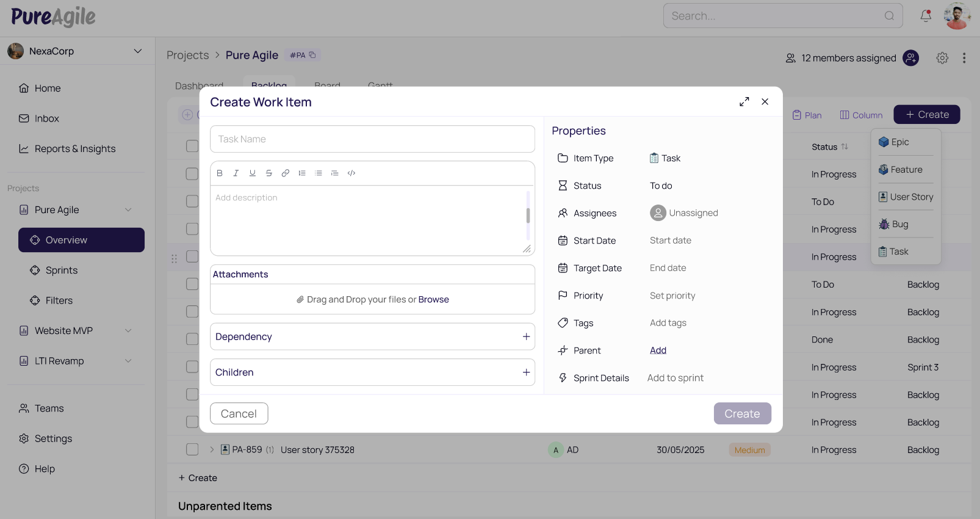Toggle the select-all checkbox in the table header
Screen dimensions: 980x519
(x=192, y=146)
